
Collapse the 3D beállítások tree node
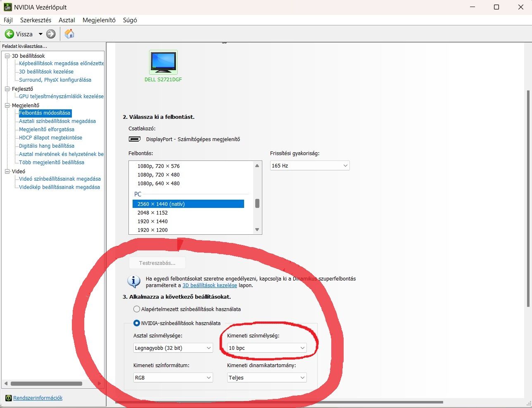coord(7,56)
